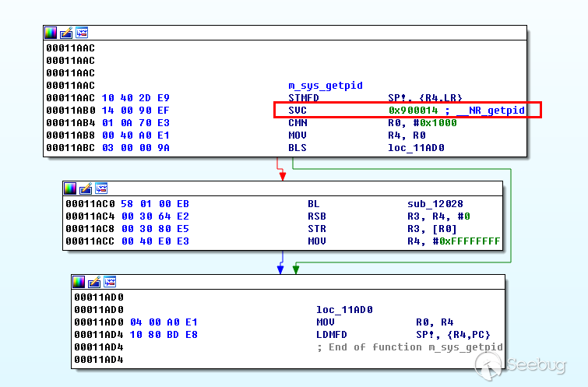The width and height of the screenshot is (588, 387).
Task: Click End of function m_sys_getpid comment
Action: [410, 347]
